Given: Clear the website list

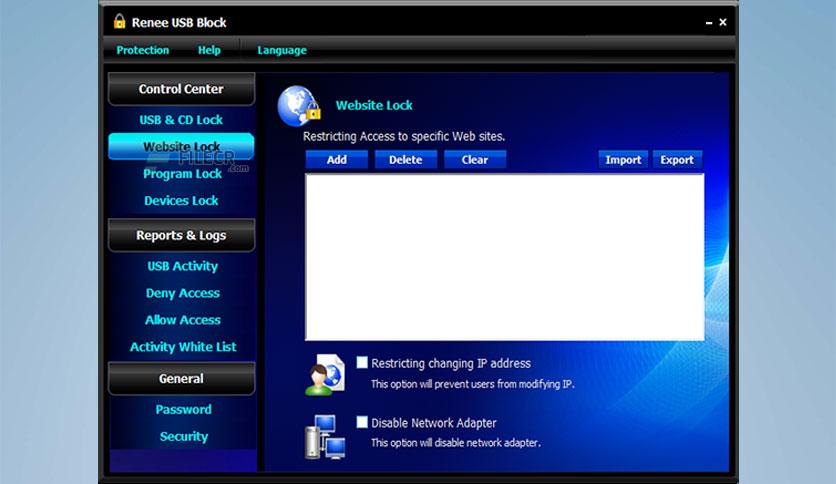Looking at the screenshot, I should [x=475, y=159].
